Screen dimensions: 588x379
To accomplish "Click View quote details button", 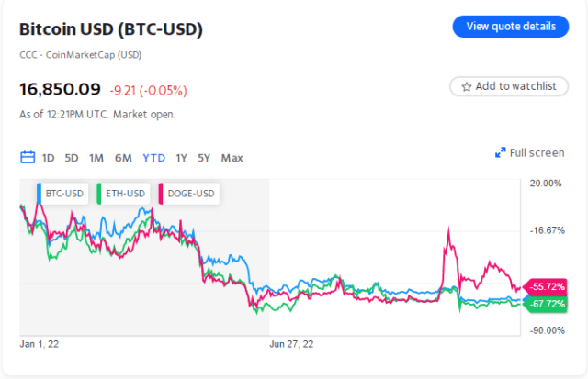I will click(x=504, y=27).
